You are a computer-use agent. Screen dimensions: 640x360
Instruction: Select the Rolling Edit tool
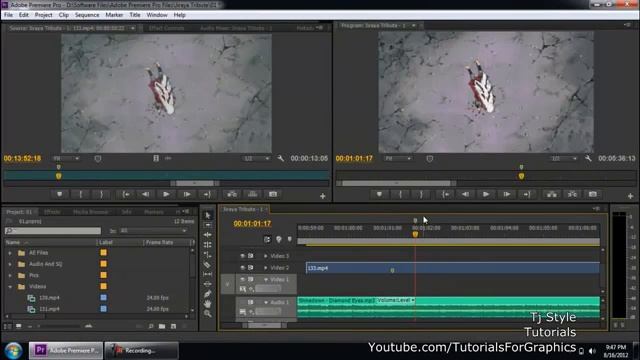(208, 244)
